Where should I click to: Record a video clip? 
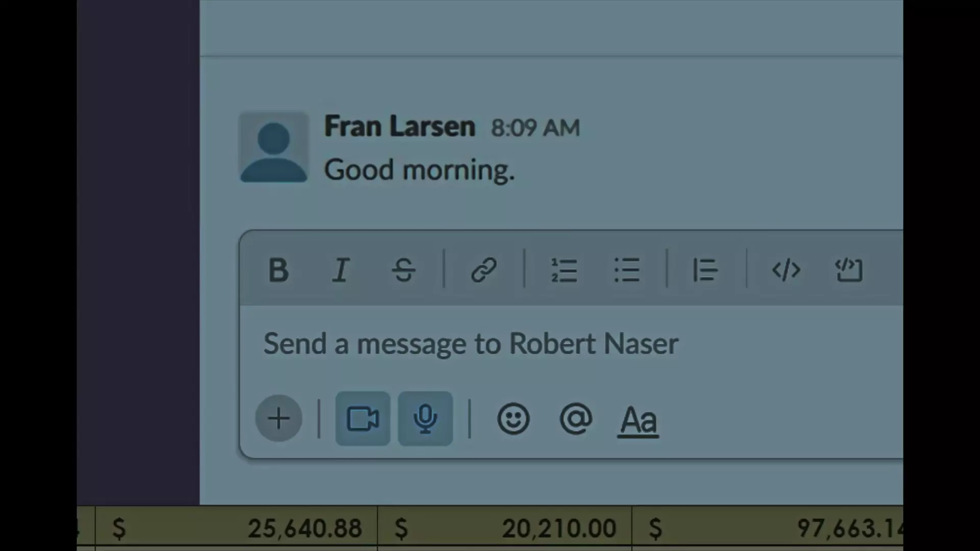click(x=363, y=419)
